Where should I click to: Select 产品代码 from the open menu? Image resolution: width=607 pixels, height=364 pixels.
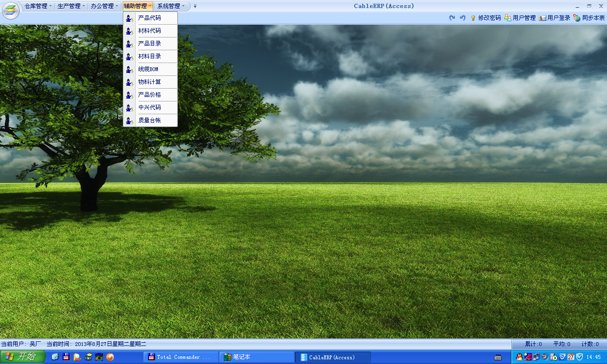[149, 18]
